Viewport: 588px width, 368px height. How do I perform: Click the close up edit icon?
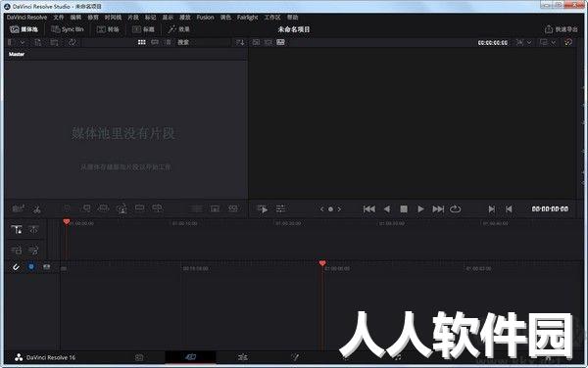pos(122,208)
